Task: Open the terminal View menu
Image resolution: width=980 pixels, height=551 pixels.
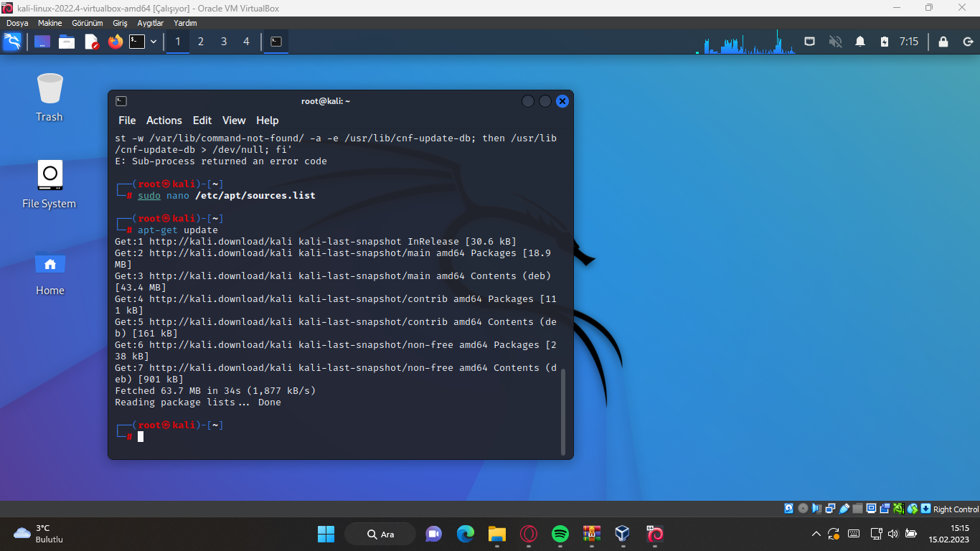Action: coord(234,121)
